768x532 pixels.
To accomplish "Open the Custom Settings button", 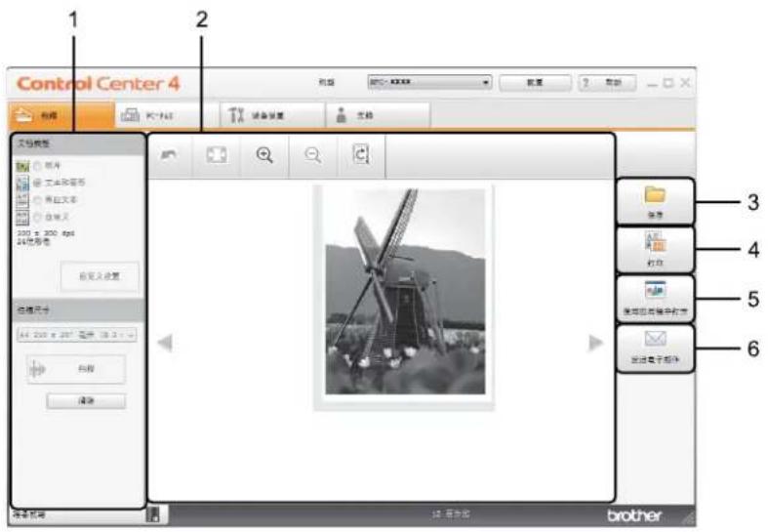I will coord(100,277).
